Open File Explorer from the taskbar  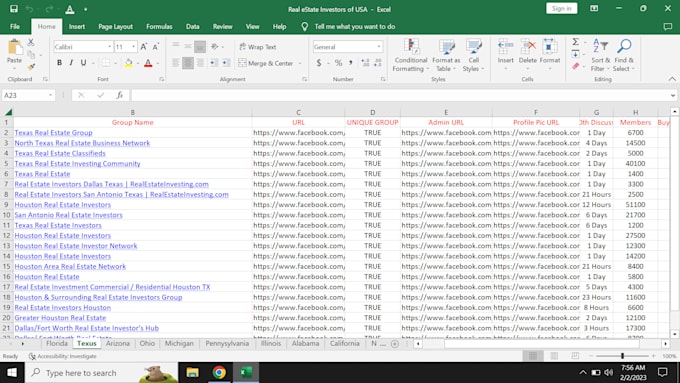click(x=192, y=373)
